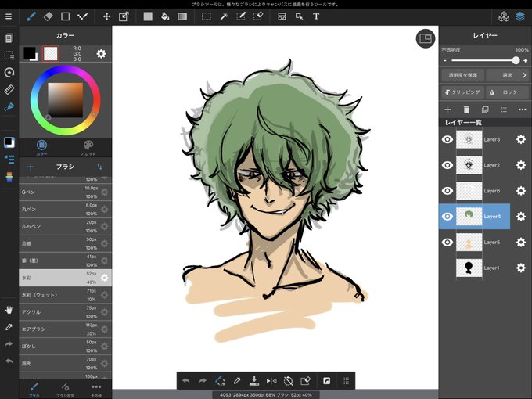Viewport: 532px width, 399px height.
Task: Select the Text tool
Action: [x=316, y=16]
